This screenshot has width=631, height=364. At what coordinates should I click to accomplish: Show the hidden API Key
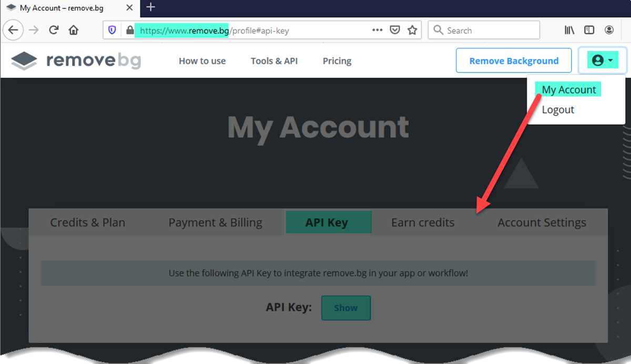pyautogui.click(x=346, y=308)
